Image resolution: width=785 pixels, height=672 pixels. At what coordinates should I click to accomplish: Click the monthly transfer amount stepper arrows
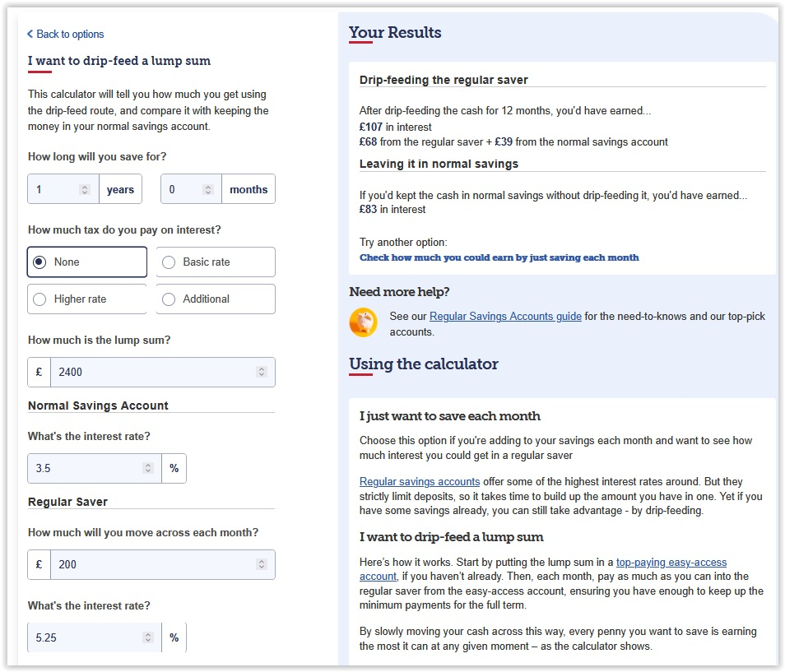[262, 564]
